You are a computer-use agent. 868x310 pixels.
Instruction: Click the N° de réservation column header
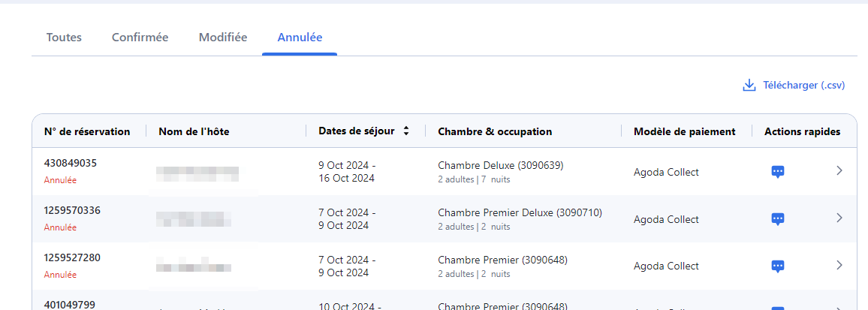pyautogui.click(x=87, y=132)
